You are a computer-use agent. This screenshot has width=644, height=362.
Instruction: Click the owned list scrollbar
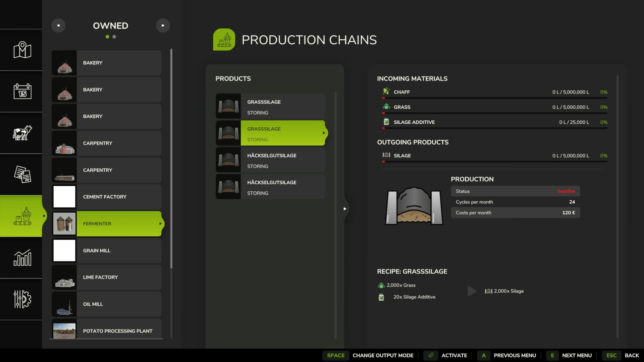click(x=171, y=158)
